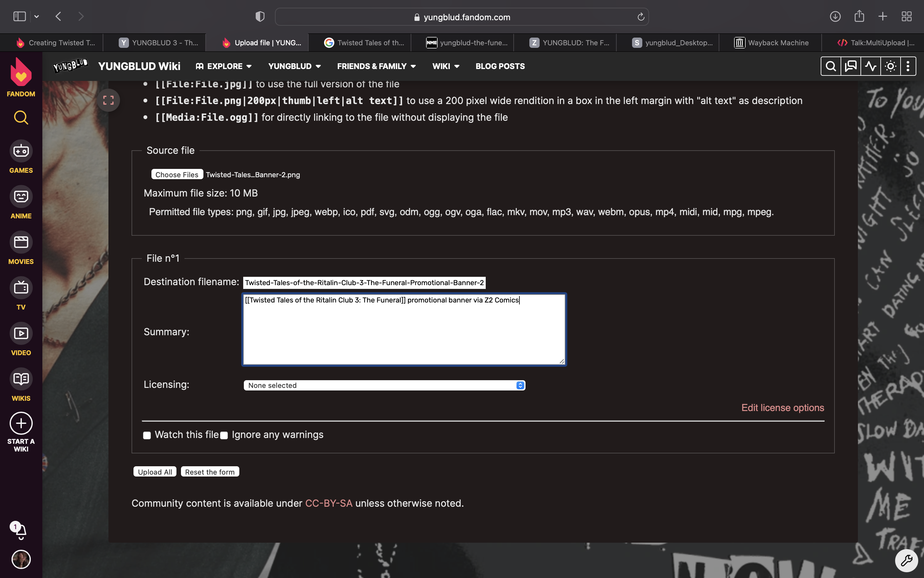Show Safari tab overview

(906, 16)
